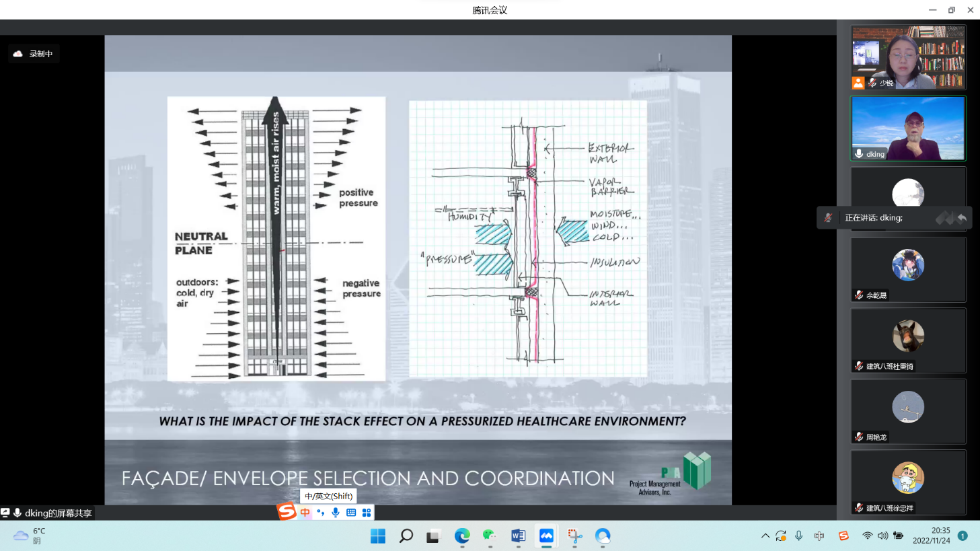Open the Windows Start menu
The width and height of the screenshot is (980, 551).
[x=378, y=536]
